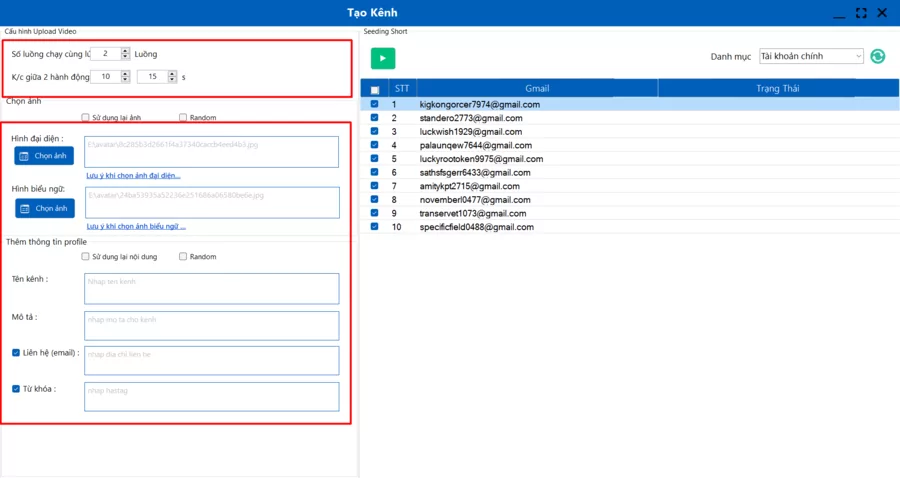Click the Hình biểu ngữ path field
900x478 pixels.
[x=212, y=203]
